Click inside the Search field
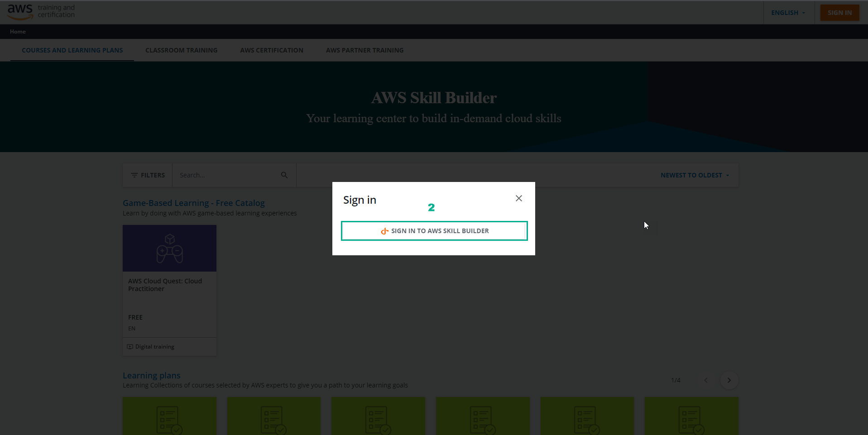 point(226,175)
